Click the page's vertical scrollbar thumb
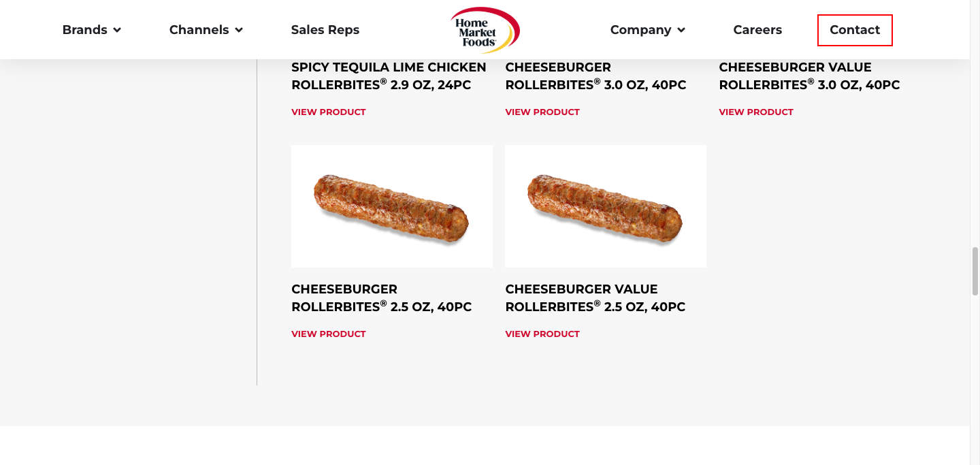This screenshot has height=465, width=980. [975, 271]
